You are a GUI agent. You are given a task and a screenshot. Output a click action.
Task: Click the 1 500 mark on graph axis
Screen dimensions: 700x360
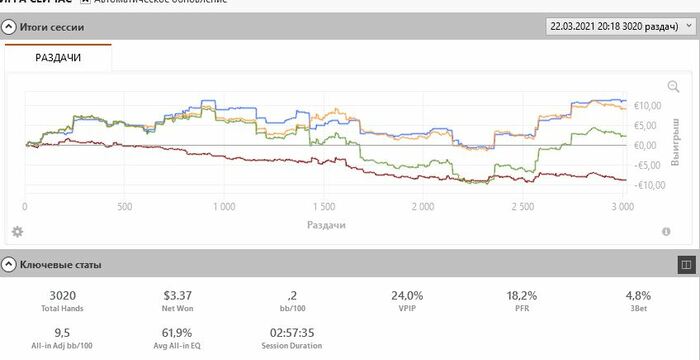point(324,207)
